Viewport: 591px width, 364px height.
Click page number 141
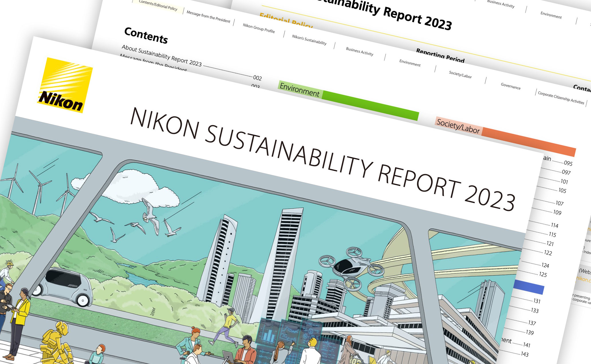527,345
